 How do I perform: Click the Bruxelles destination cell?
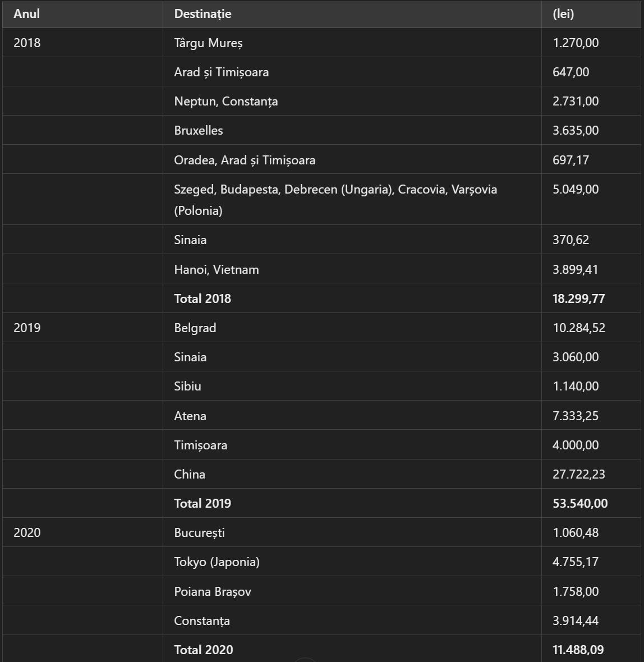198,131
